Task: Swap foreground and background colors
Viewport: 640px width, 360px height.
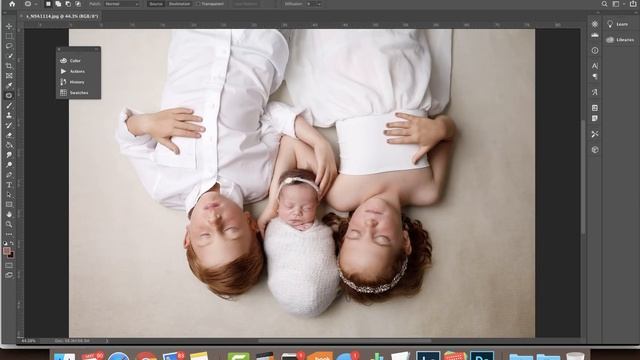Action: point(12,243)
